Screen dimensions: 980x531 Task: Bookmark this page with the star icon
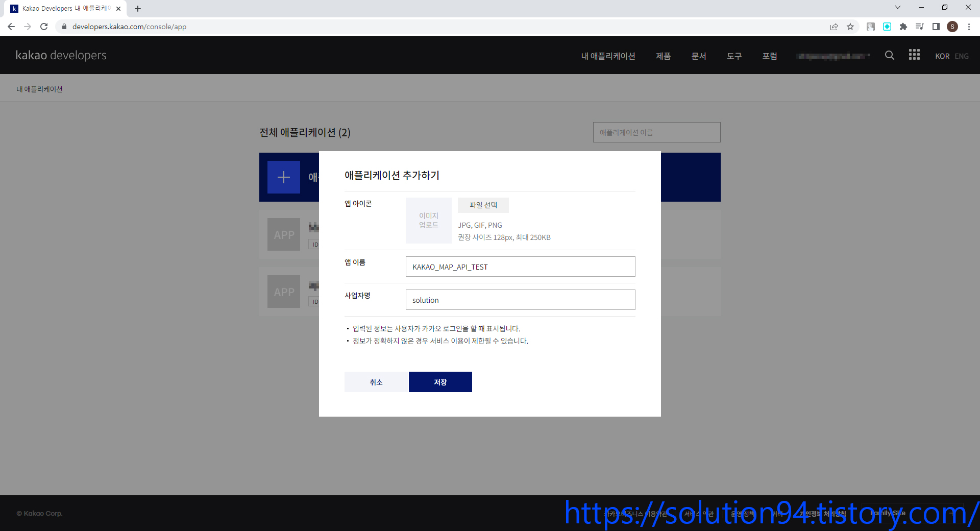tap(850, 27)
